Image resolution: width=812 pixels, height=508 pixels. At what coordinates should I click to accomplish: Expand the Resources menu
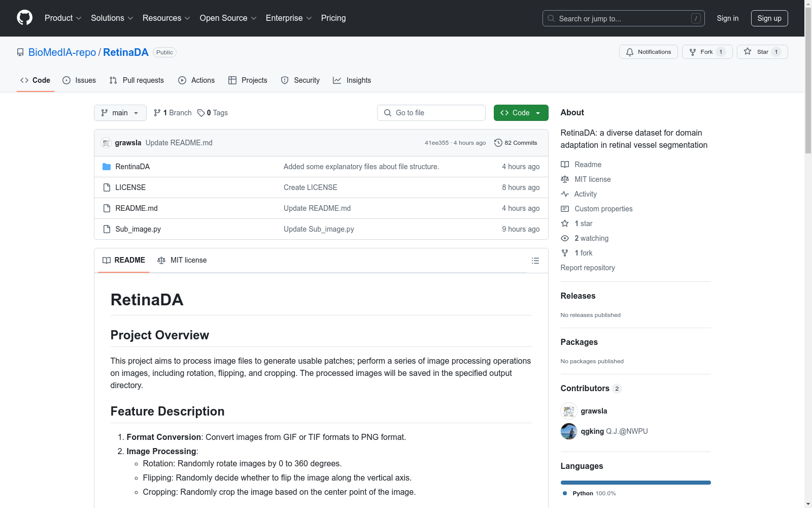(166, 18)
